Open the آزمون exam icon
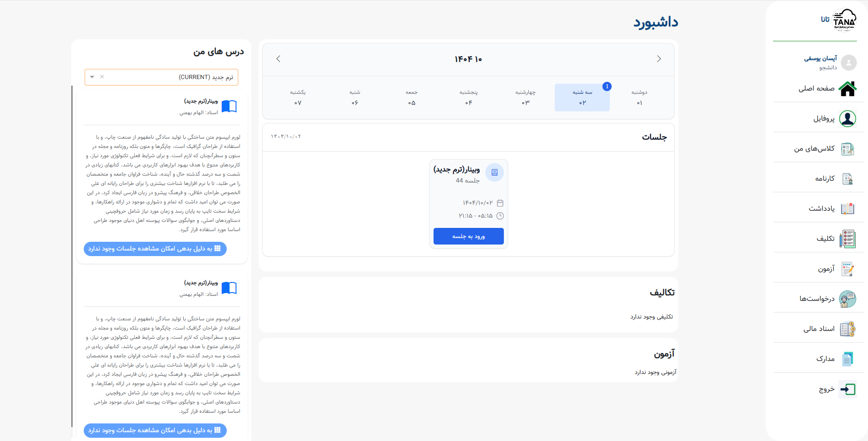Image resolution: width=868 pixels, height=441 pixels. [x=847, y=269]
